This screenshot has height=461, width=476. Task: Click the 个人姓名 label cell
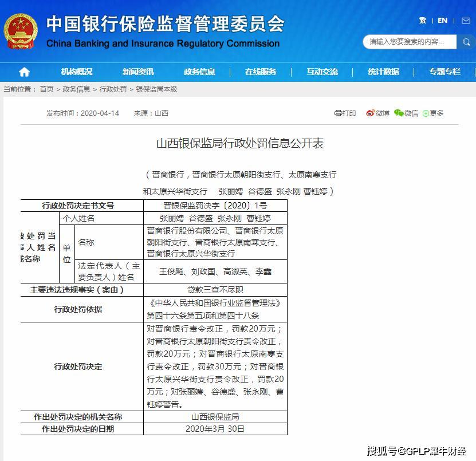click(x=101, y=218)
